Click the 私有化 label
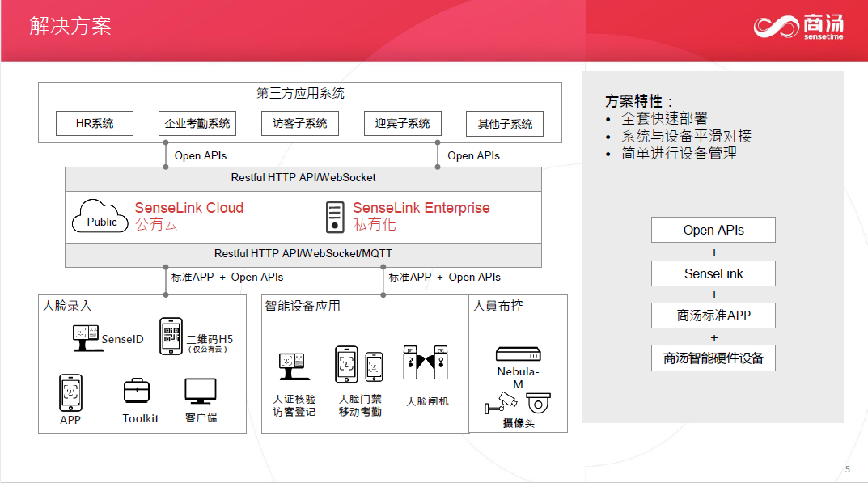The height and width of the screenshot is (483, 868). tap(375, 224)
